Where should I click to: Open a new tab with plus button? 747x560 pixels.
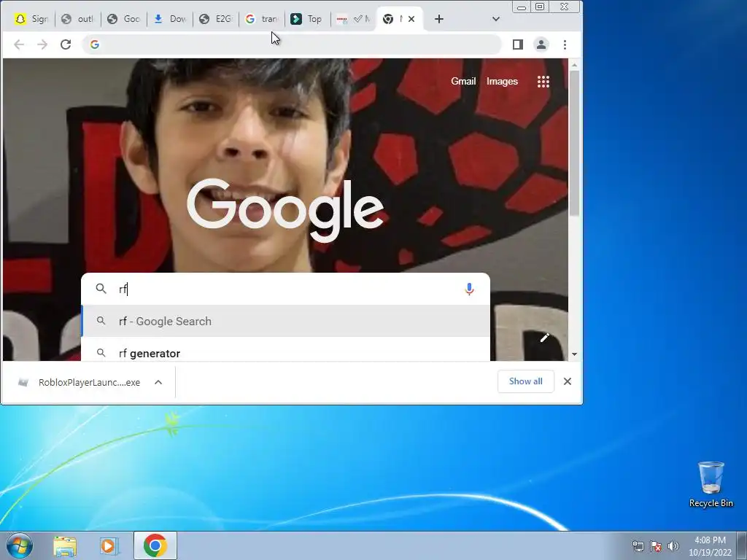tap(439, 19)
